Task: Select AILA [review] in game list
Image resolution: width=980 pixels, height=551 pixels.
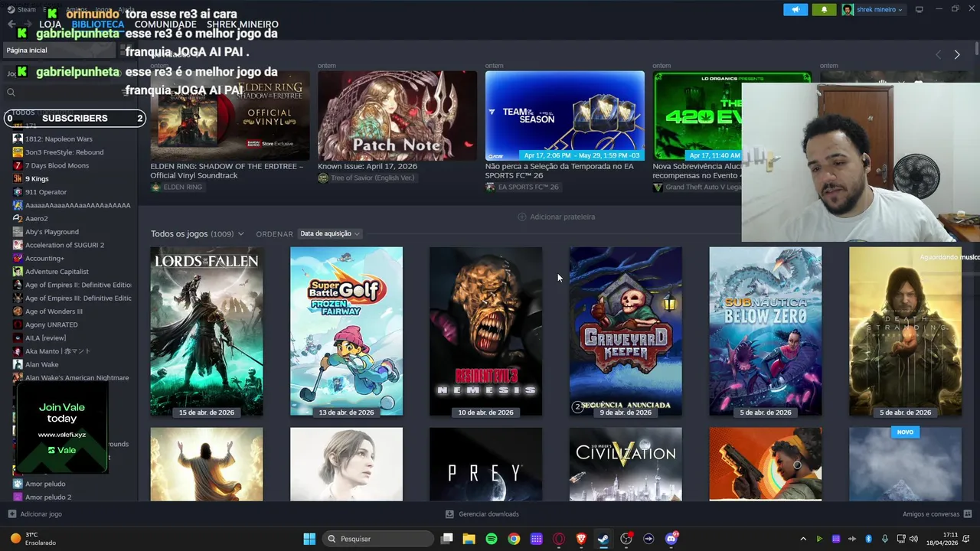Action: (x=45, y=337)
